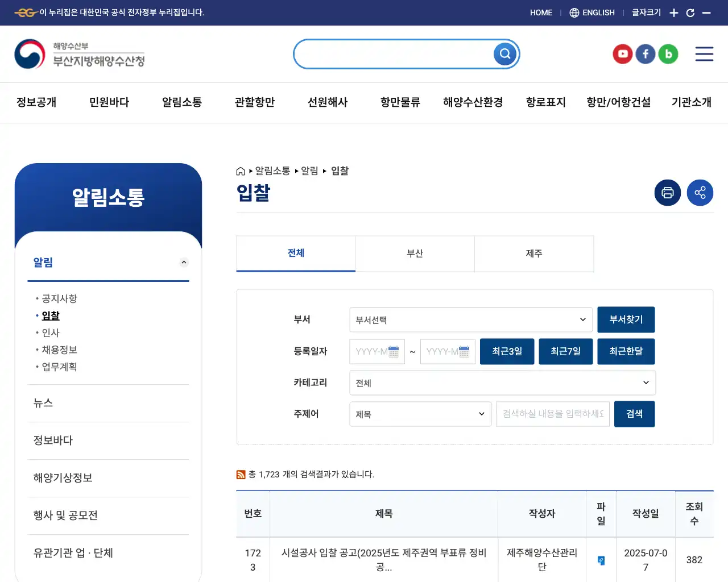Open 항만/어항건설 main menu

(x=619, y=102)
